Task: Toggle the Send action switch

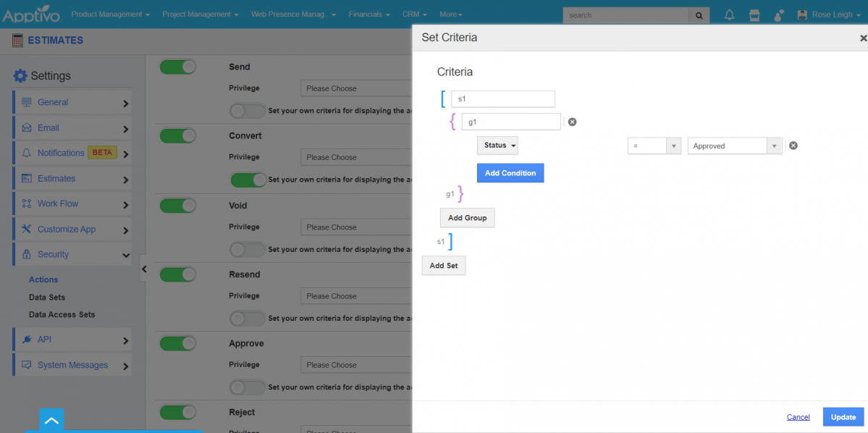Action: (x=177, y=67)
